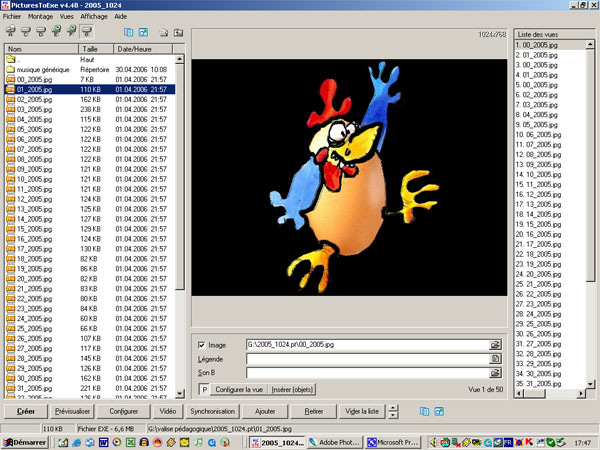Move selected slide down with arrow
600x450 pixels.
coord(393,415)
